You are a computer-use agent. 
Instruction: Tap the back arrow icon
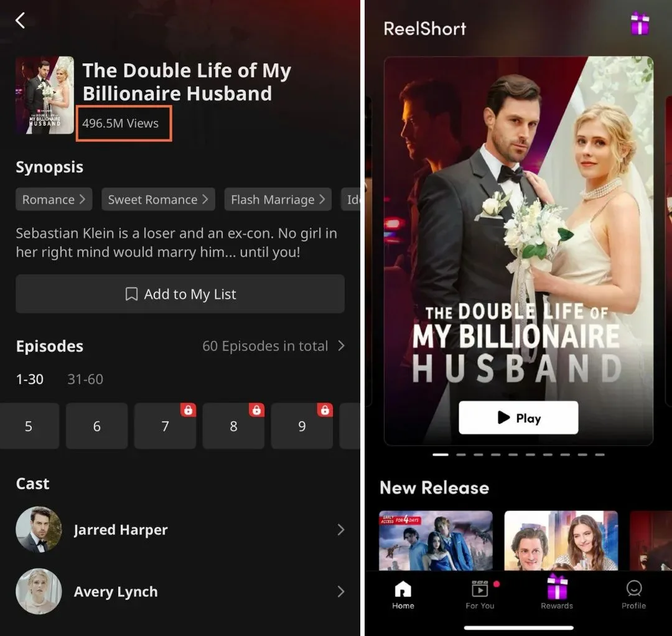(21, 21)
